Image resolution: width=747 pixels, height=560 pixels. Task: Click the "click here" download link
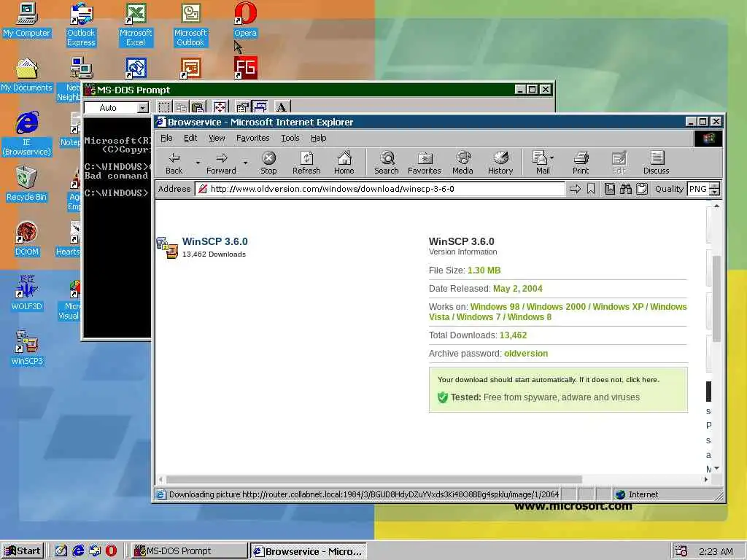[642, 379]
